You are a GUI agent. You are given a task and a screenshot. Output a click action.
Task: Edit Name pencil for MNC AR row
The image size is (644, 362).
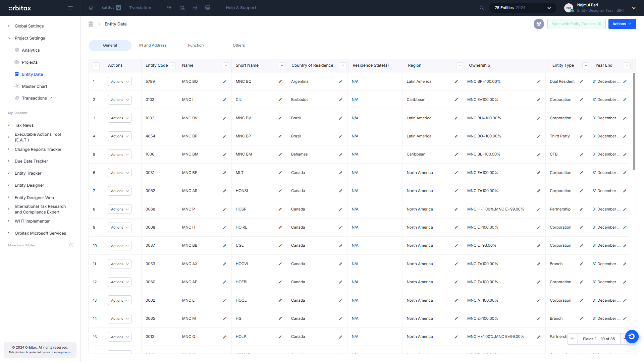[x=225, y=191]
